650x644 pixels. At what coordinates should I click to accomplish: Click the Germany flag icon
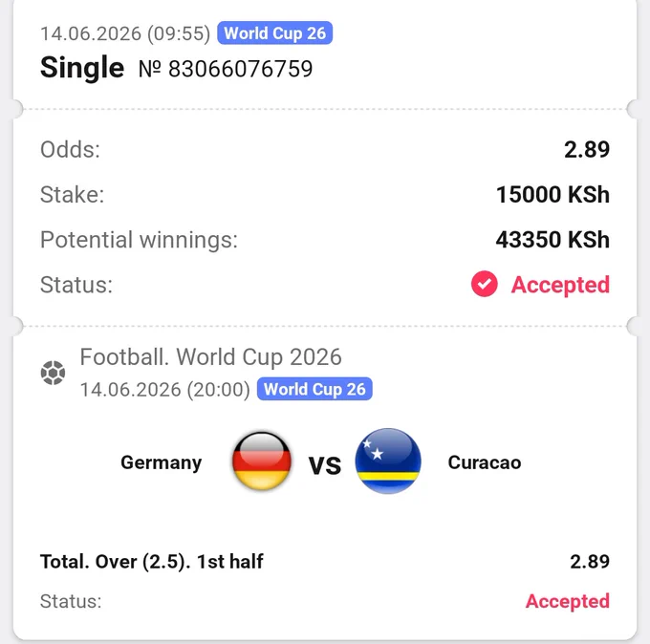262,461
